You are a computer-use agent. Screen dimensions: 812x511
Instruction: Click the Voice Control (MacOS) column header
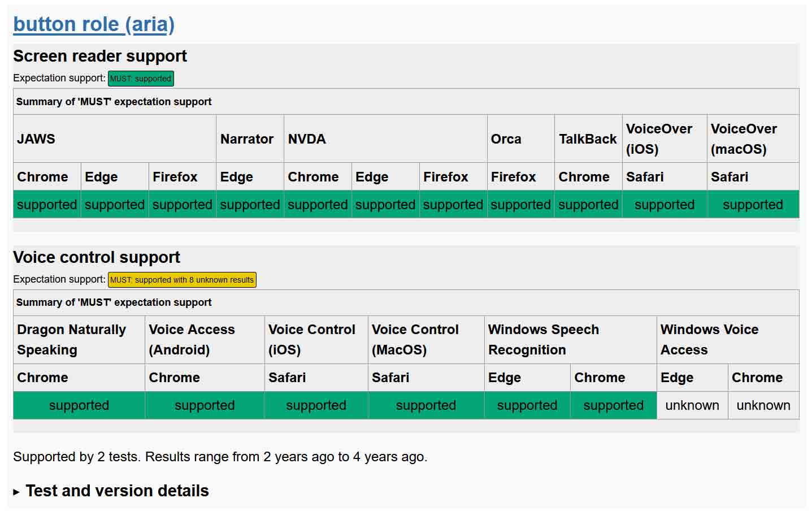[426, 340]
